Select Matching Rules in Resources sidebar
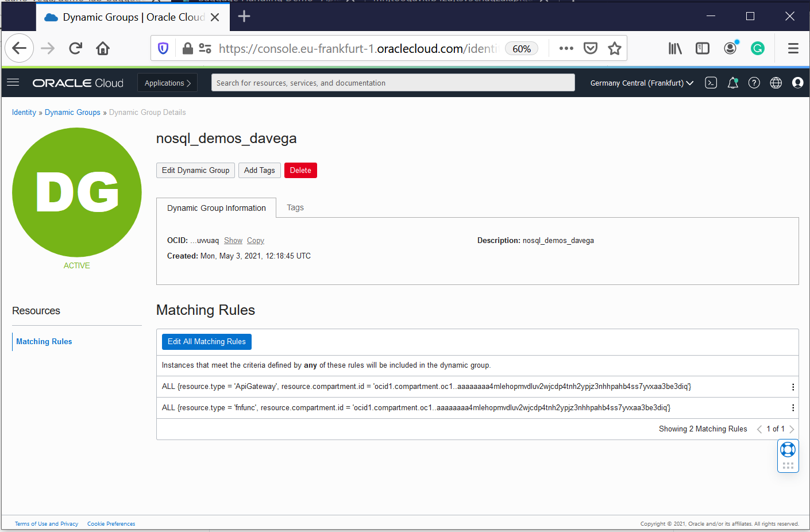The width and height of the screenshot is (810, 532). click(44, 341)
